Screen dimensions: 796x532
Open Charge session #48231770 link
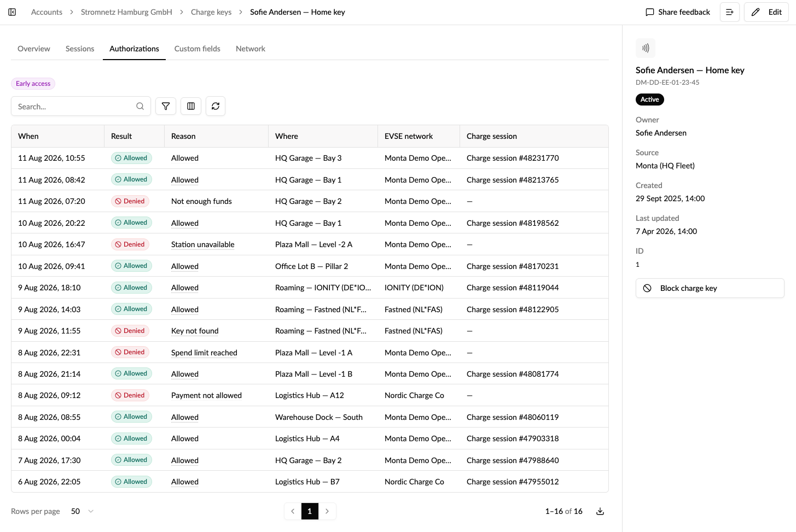[x=513, y=158]
